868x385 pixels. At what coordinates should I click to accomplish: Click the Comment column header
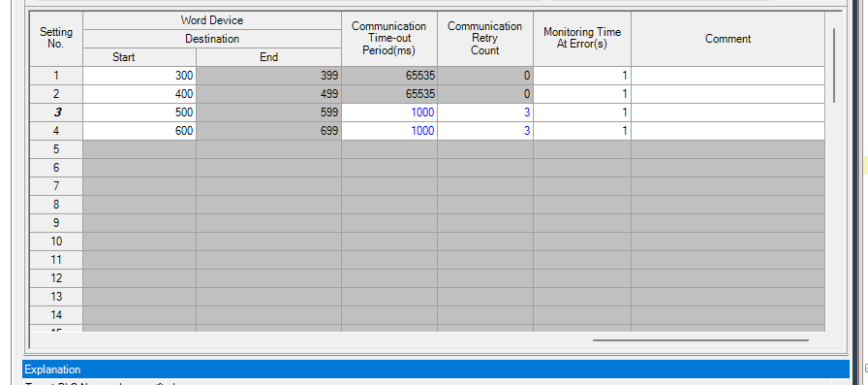point(728,38)
